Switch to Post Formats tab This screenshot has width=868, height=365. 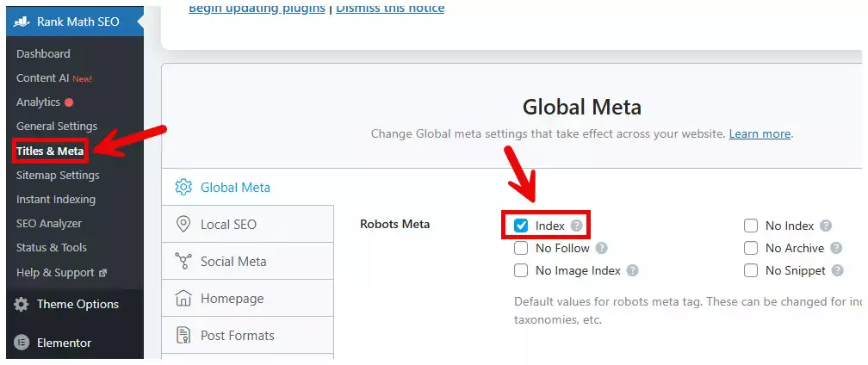pos(247,335)
